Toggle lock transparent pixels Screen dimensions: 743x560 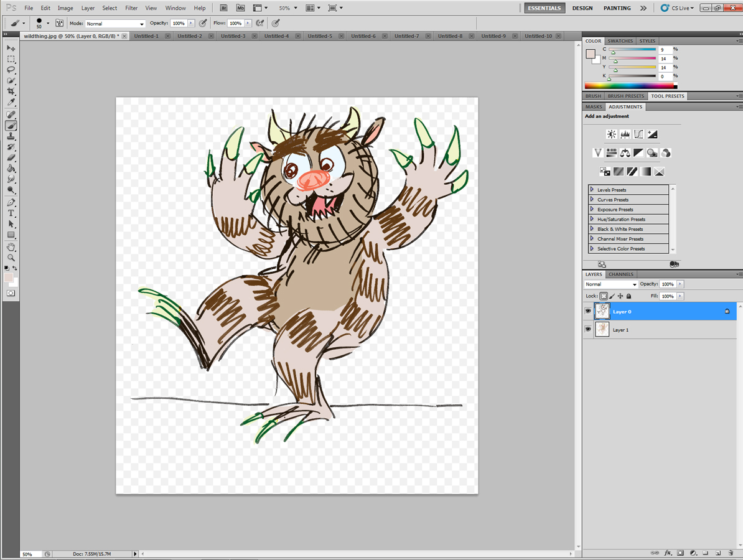(603, 296)
